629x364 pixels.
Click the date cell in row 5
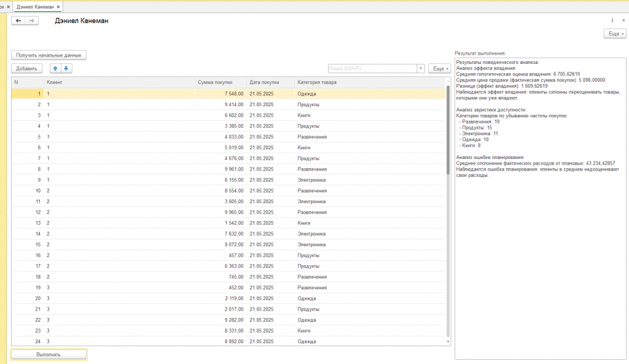coord(270,137)
